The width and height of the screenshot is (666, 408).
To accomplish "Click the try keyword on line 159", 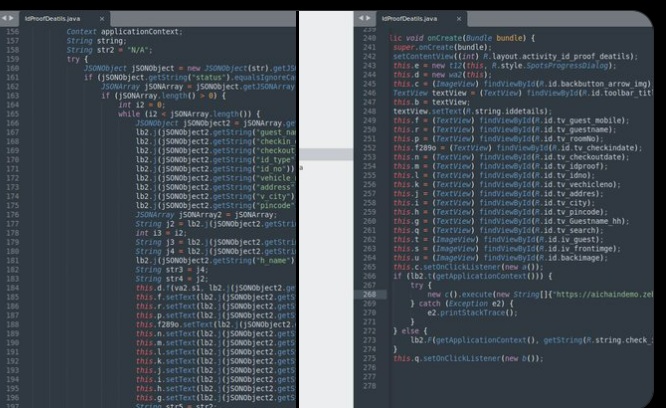I will click(x=70, y=58).
